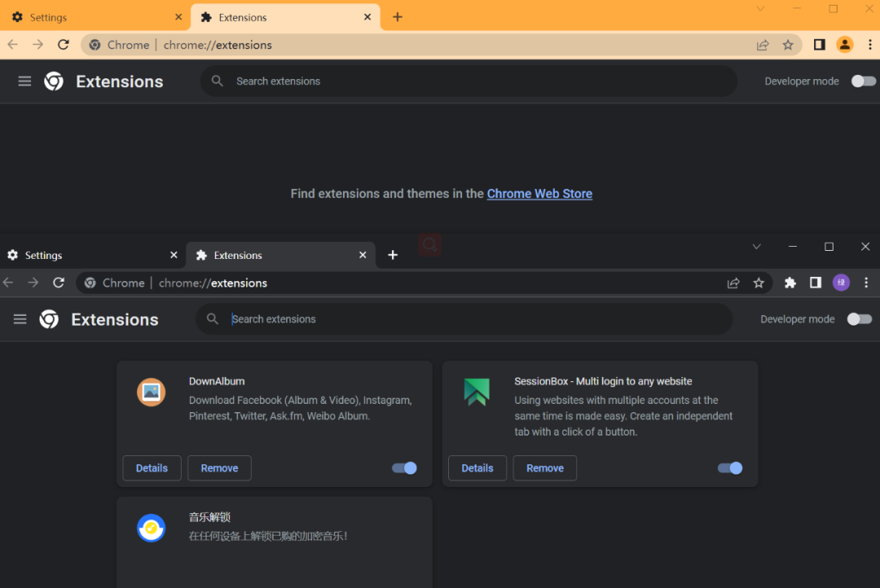Viewport: 880px width, 588px height.
Task: Close Extensions tab in dark window
Action: click(x=363, y=255)
